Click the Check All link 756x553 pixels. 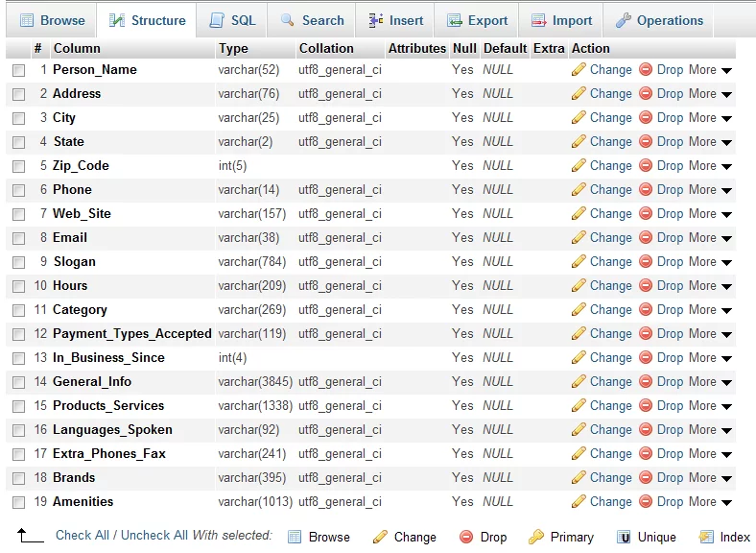point(82,535)
